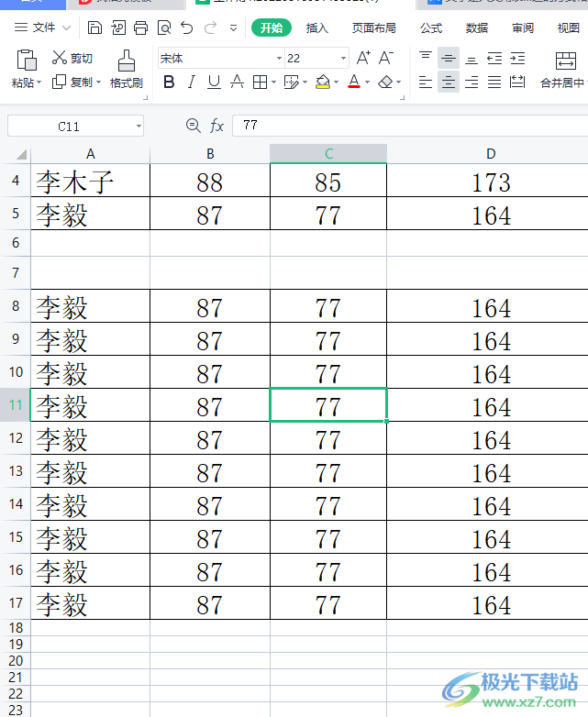Click the export-to-PDF icon next to Save
Image resolution: width=588 pixels, height=717 pixels.
click(118, 28)
